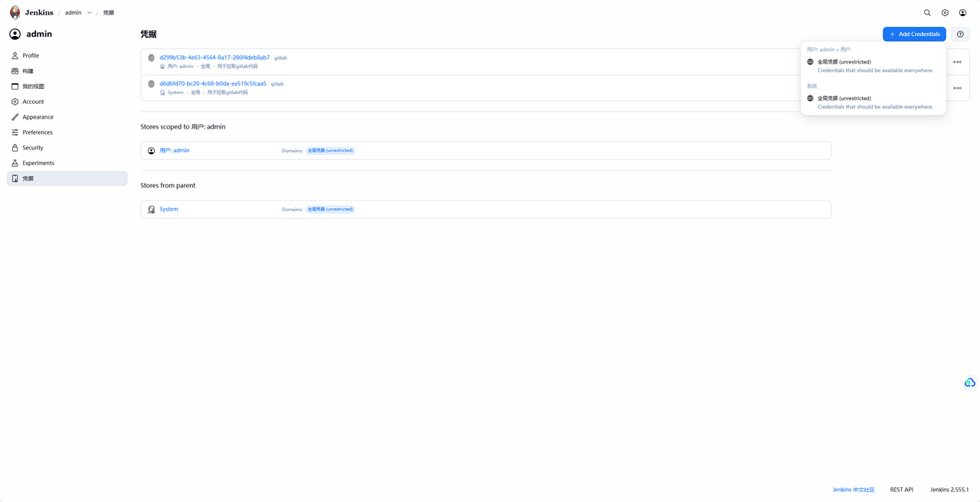
Task: Click Jenkins 2.555.1 version in footer
Action: [949, 490]
